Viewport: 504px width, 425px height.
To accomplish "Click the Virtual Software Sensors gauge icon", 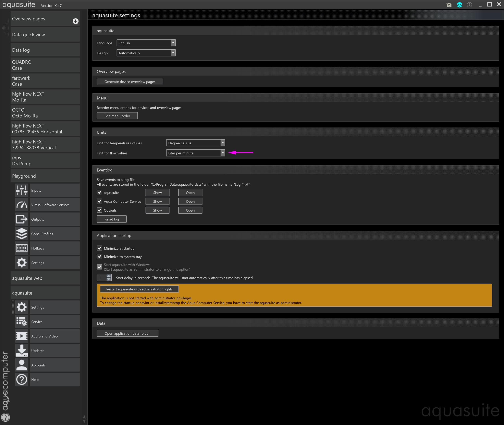I will tap(22, 205).
